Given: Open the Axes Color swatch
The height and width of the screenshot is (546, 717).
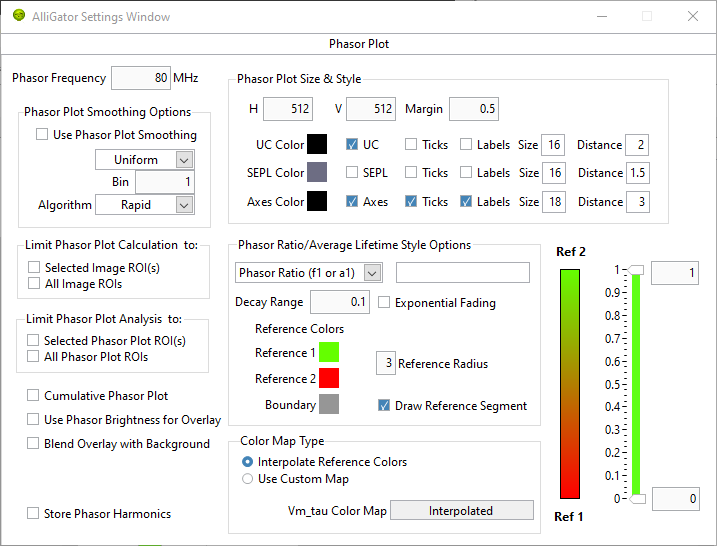Looking at the screenshot, I should (317, 201).
